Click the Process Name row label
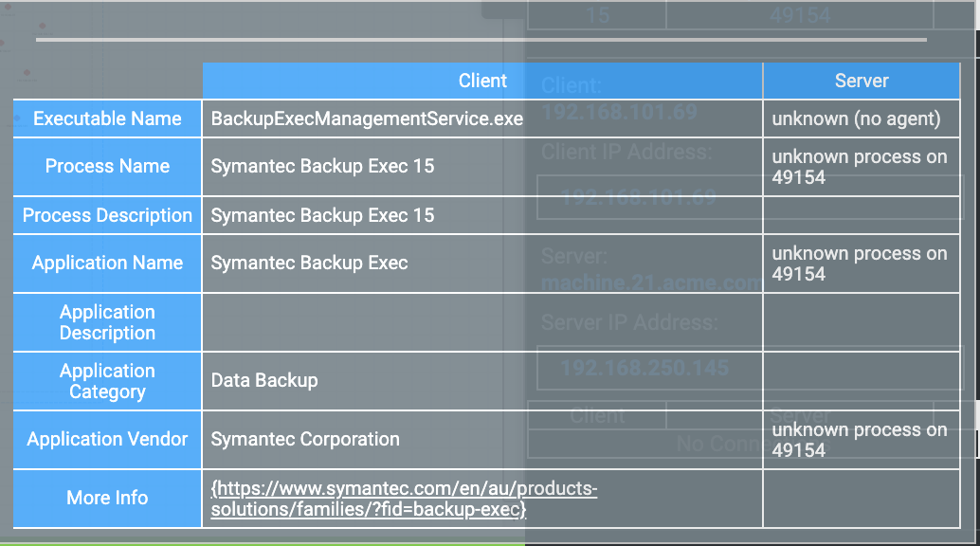 [x=107, y=166]
